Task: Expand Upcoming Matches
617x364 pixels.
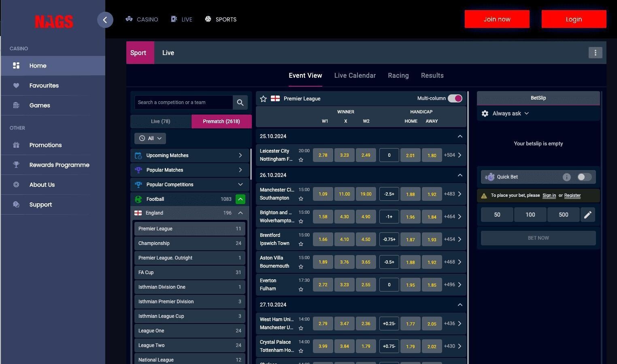Action: pos(190,155)
